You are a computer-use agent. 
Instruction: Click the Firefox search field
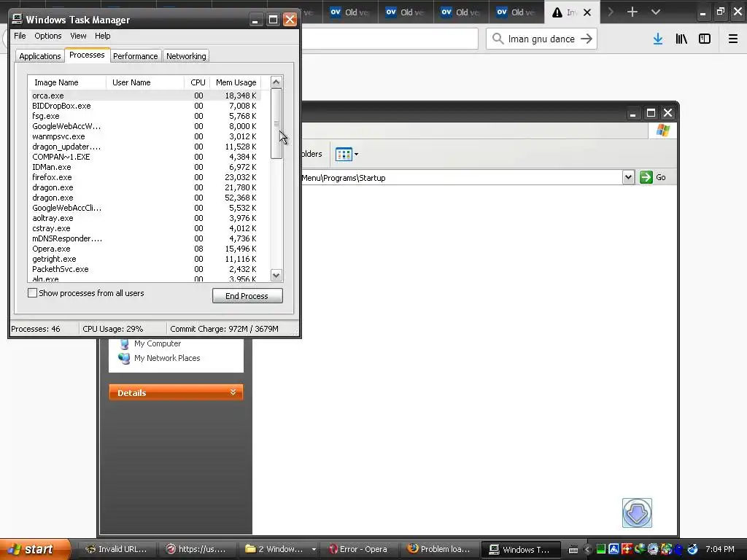(541, 39)
